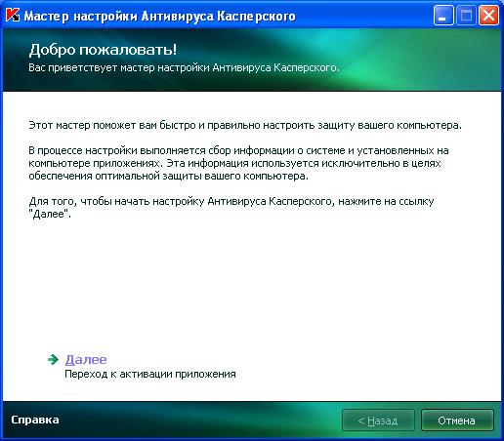Click the Переход к активации приложения caption

150,374
